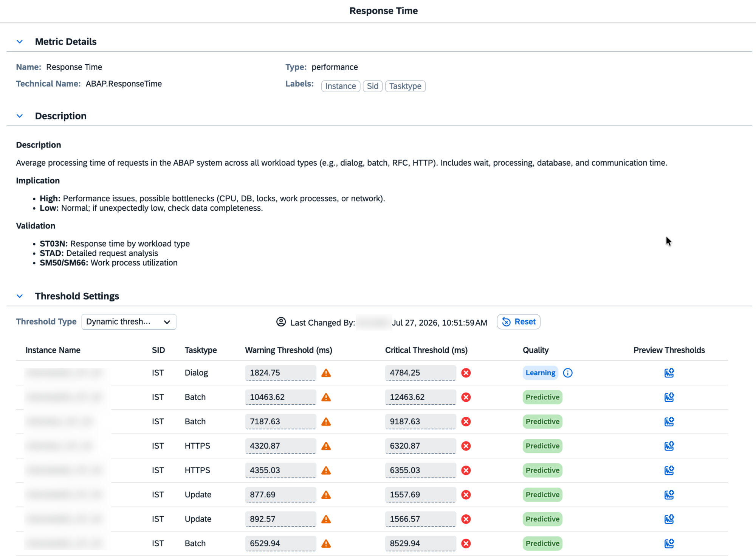Edit Dialog warning threshold field 1824.75
The height and width of the screenshot is (556, 756).
280,373
